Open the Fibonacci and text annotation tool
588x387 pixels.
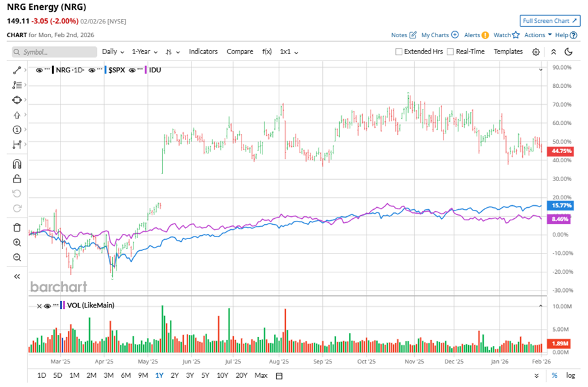(x=17, y=85)
